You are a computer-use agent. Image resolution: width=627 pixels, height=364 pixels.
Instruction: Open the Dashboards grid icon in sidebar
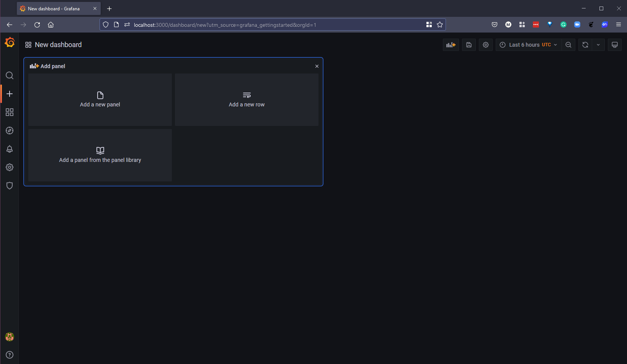[x=10, y=112]
